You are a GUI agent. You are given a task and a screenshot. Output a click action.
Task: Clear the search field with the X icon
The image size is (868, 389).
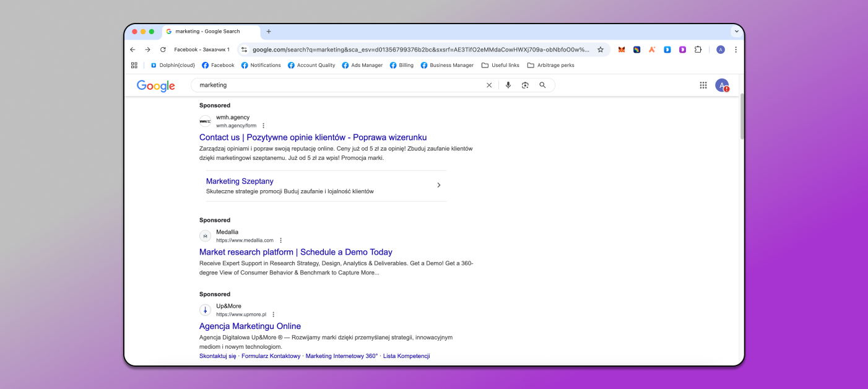point(489,85)
